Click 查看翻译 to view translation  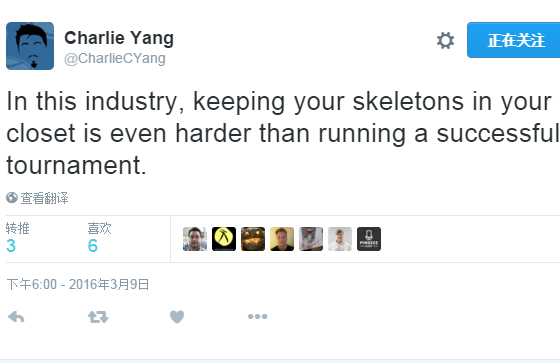click(x=44, y=198)
